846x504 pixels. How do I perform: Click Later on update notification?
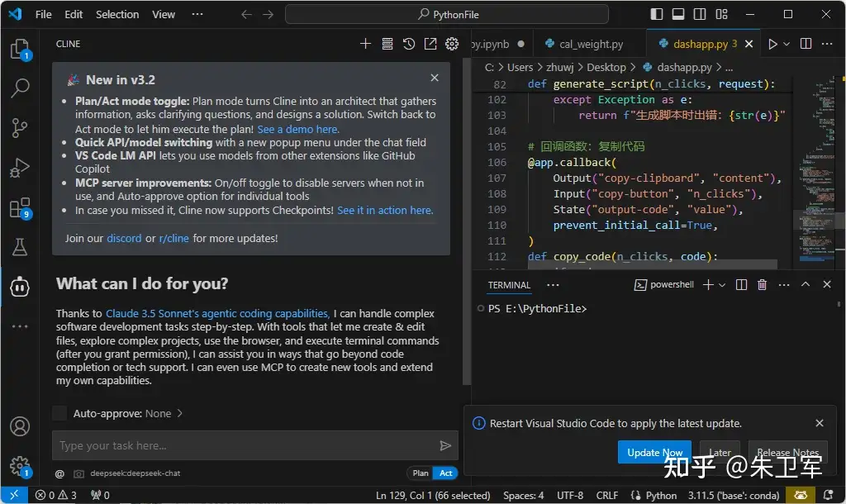(x=720, y=452)
